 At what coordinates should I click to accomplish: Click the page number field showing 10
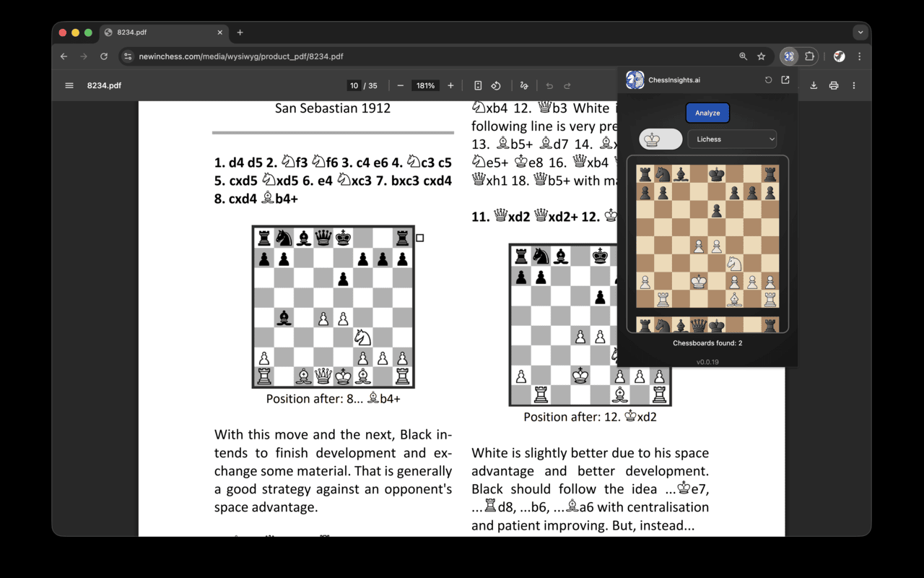click(x=354, y=85)
